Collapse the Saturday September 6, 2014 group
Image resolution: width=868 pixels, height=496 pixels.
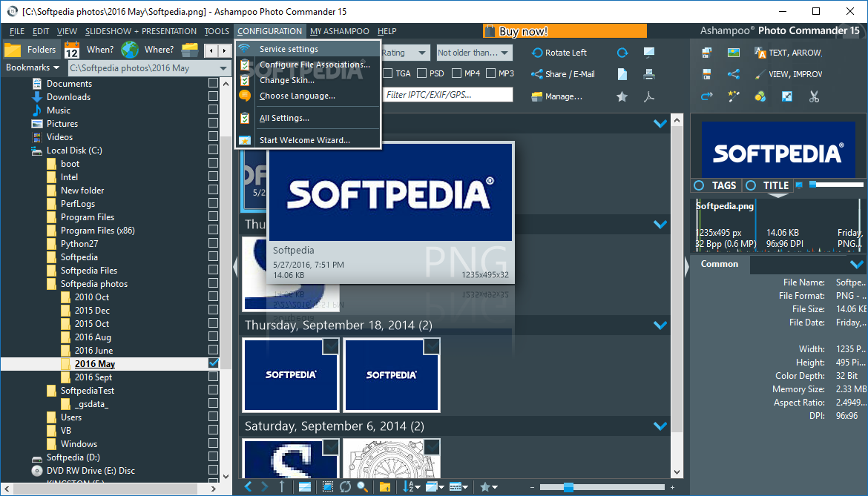660,426
